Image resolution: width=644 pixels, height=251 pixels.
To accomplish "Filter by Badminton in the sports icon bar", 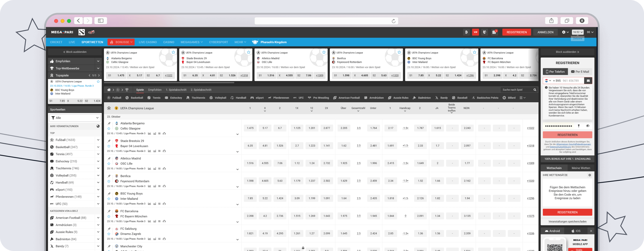I will (422, 98).
